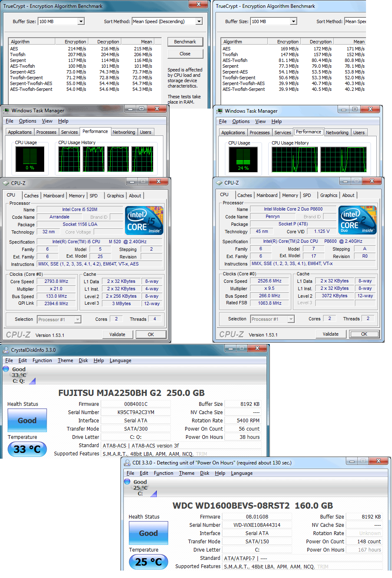Switch to Users tab in the right Task Manager
Image resolution: width=392 pixels, height=578 pixels.
[x=359, y=133]
